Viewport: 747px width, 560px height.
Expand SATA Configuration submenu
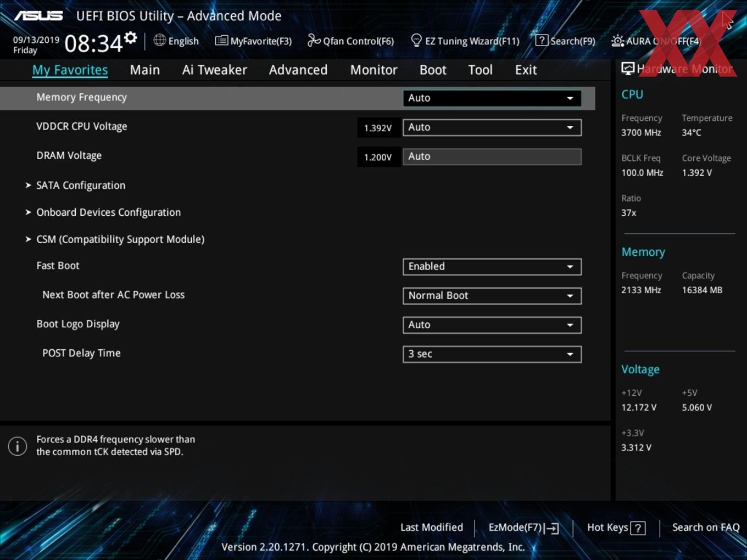pyautogui.click(x=81, y=186)
